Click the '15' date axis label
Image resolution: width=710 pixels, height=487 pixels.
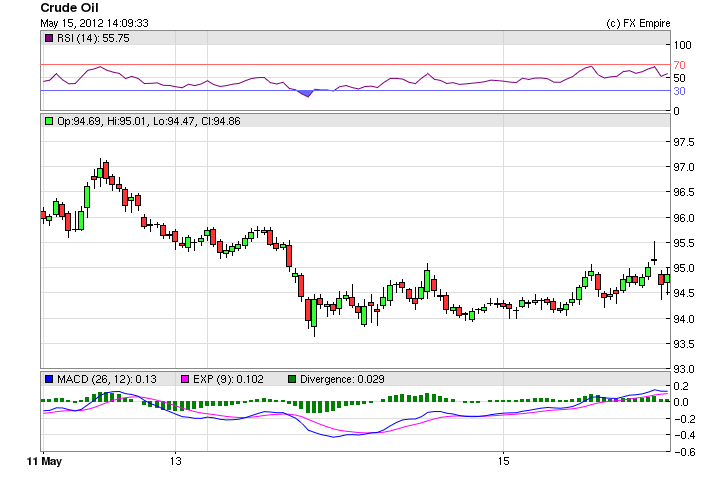[x=504, y=461]
